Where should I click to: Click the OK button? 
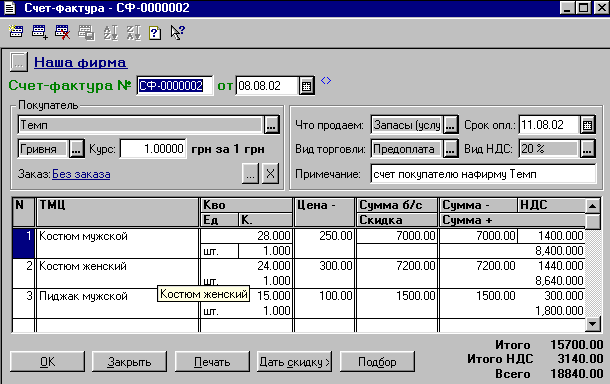point(47,362)
